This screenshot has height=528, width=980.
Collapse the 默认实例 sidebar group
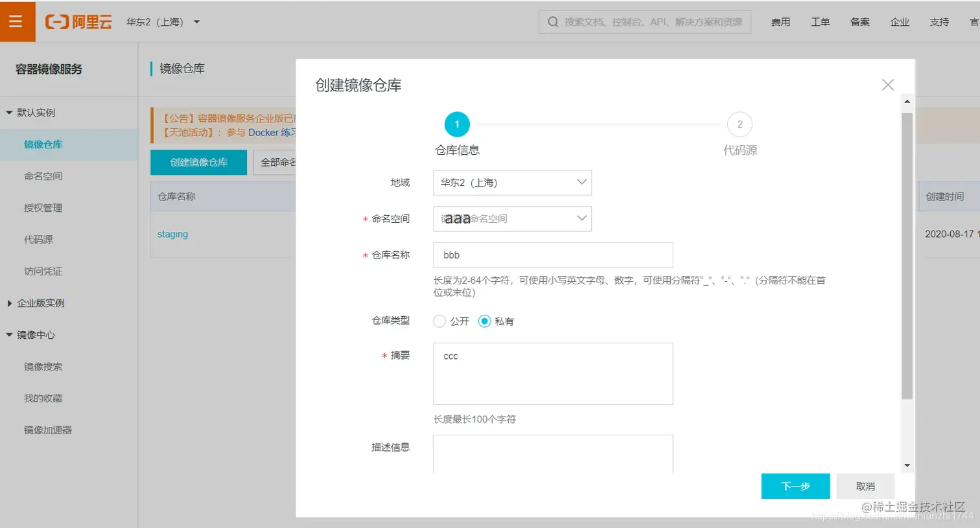30,113
